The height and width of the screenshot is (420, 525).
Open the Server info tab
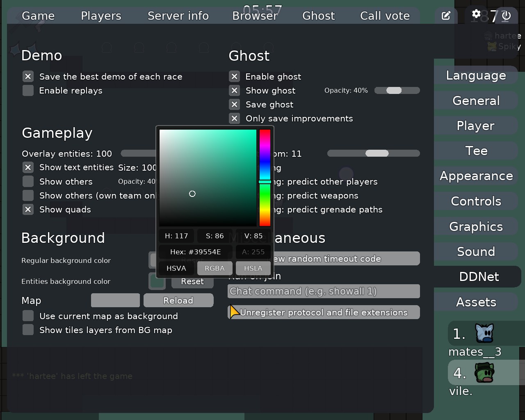[x=178, y=16]
